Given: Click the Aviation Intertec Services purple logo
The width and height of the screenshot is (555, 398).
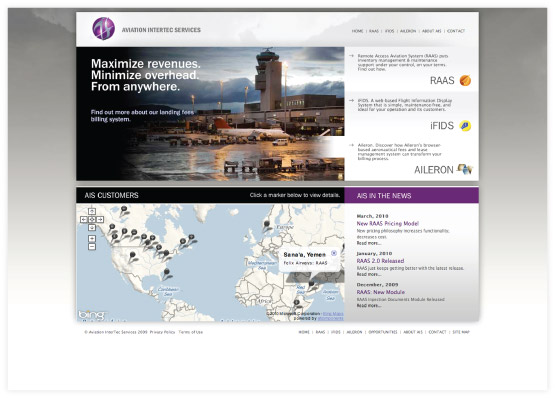Looking at the screenshot, I should 103,29.
